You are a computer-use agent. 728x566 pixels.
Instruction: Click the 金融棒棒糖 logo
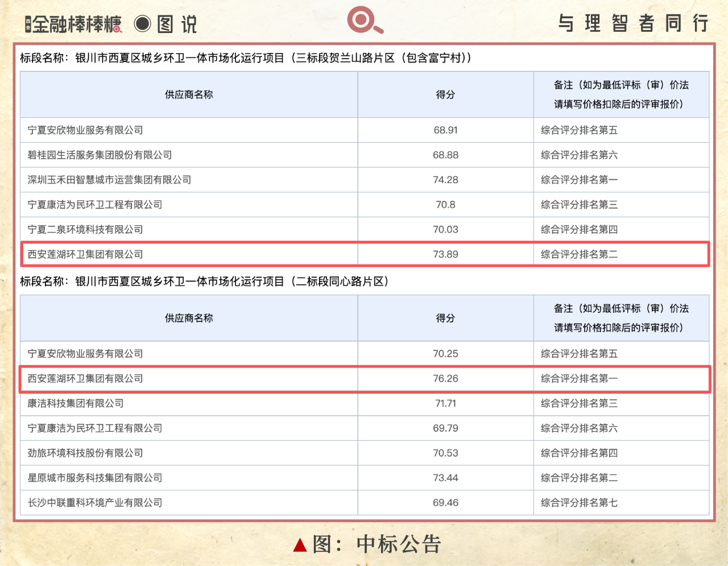coord(73,24)
